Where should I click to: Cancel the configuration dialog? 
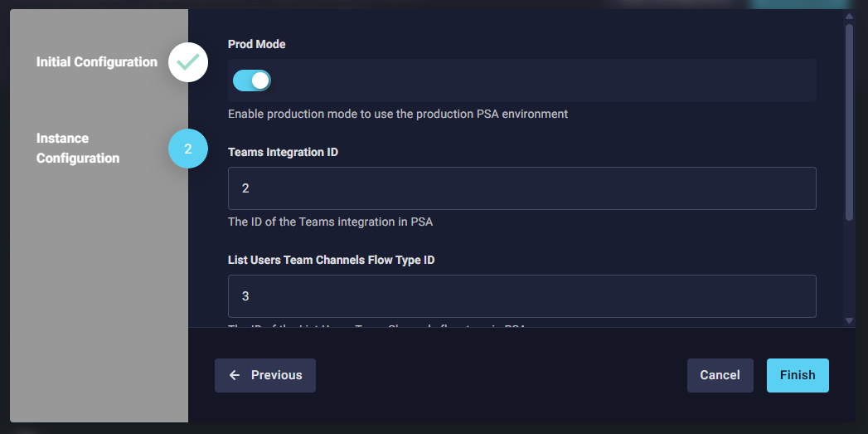coord(720,375)
